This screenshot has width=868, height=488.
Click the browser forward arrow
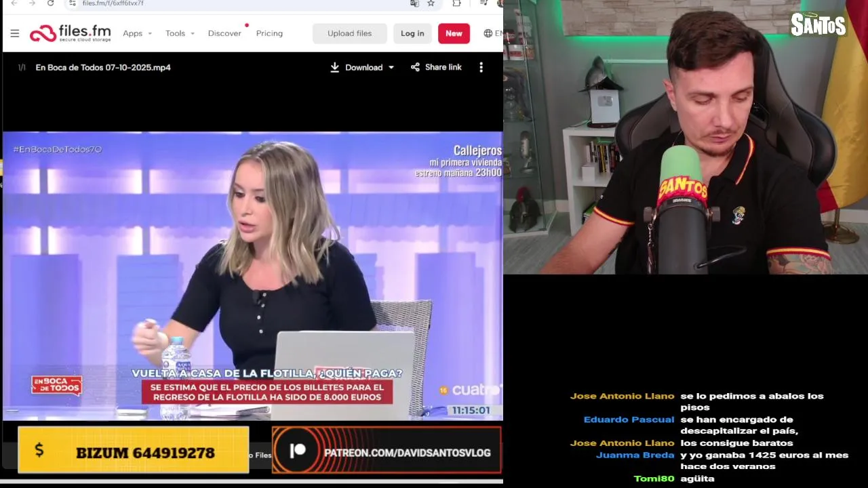tap(32, 3)
